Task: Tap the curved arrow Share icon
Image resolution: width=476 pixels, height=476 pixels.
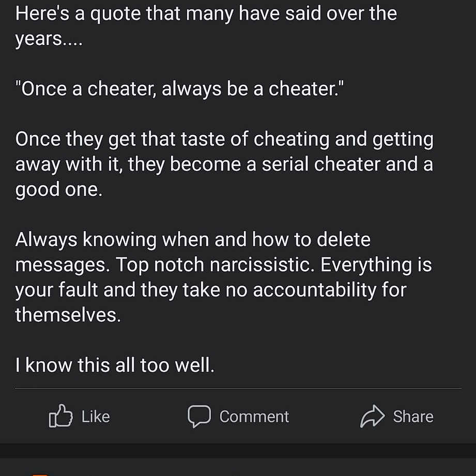Action: coord(373,417)
